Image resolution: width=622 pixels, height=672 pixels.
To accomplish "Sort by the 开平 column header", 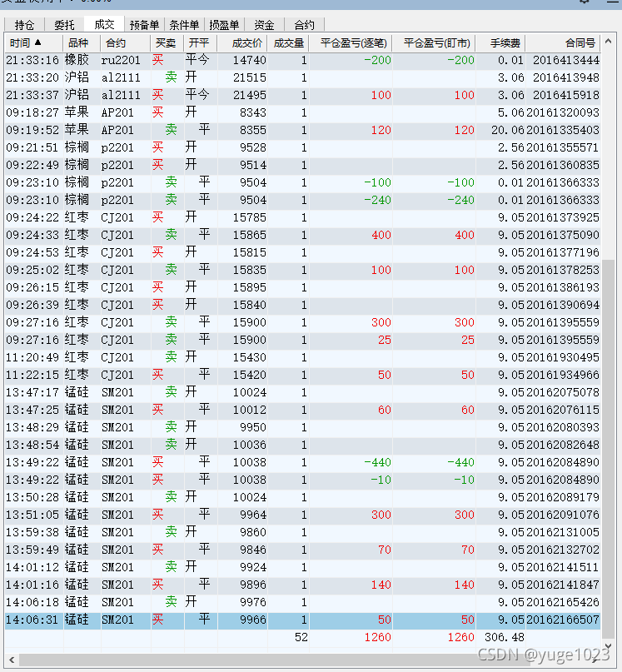I will (x=201, y=42).
